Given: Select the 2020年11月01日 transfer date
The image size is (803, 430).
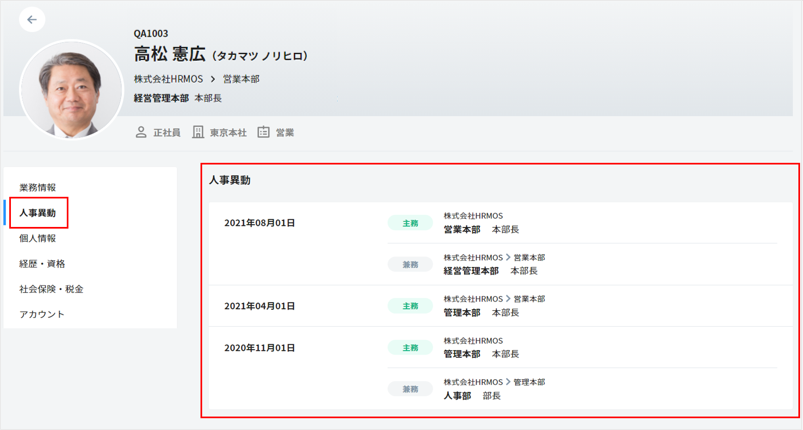Looking at the screenshot, I should coord(259,348).
